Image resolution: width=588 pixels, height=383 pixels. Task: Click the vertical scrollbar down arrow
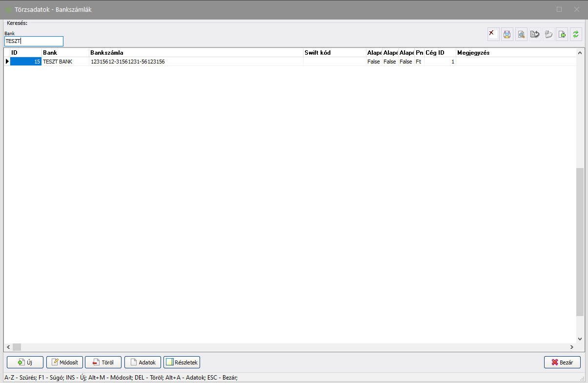point(580,339)
